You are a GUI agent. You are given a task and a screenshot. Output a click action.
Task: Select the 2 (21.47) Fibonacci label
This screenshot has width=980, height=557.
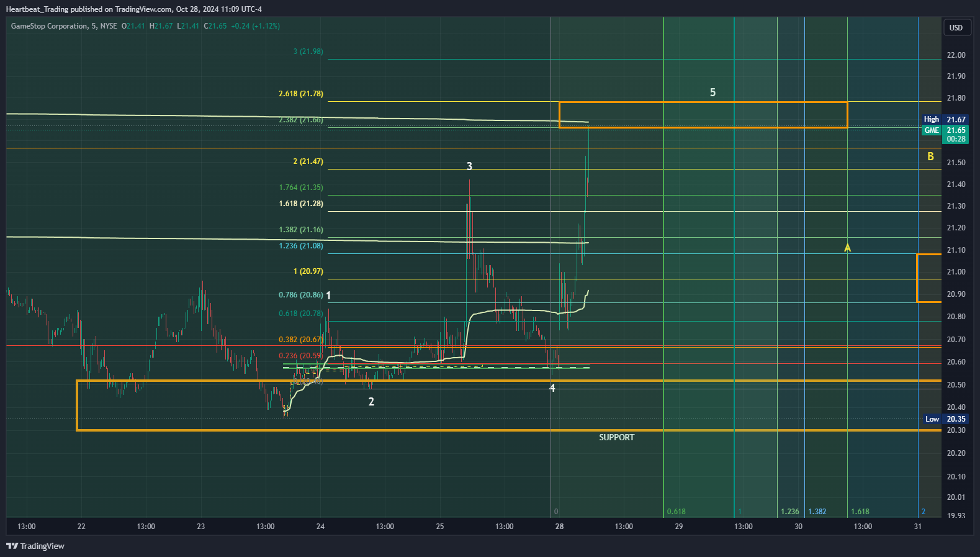click(x=308, y=161)
